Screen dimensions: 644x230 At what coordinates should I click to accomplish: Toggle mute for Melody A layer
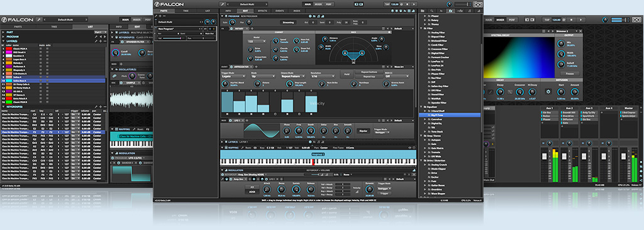(41, 63)
